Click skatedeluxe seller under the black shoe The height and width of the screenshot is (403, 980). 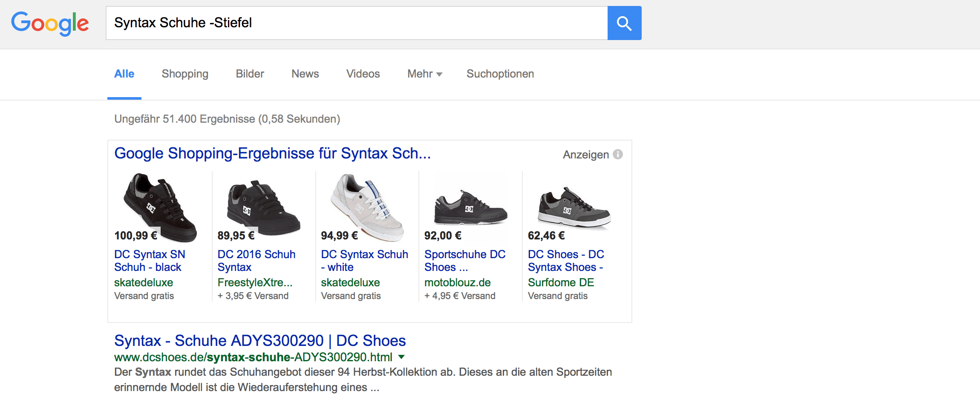point(144,282)
